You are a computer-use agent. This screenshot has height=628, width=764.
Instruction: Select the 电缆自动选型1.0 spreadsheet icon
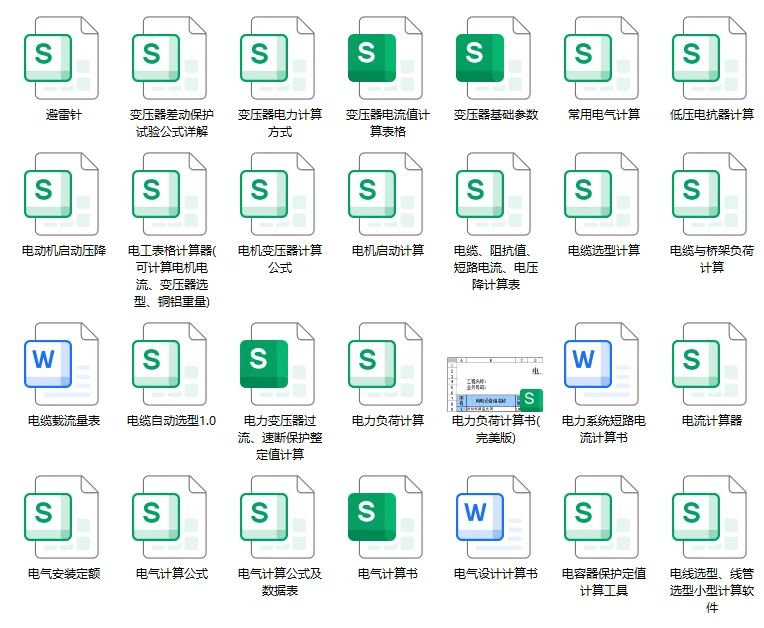170,364
